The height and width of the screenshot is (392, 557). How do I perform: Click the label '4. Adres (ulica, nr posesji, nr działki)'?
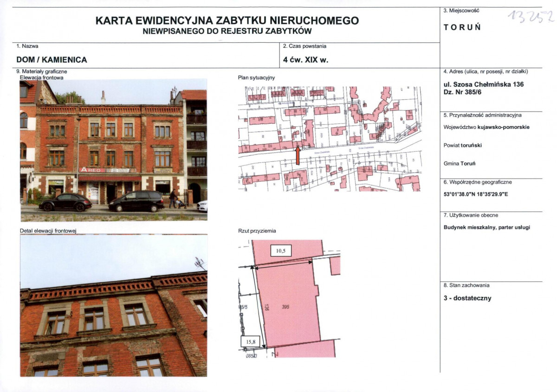click(x=486, y=71)
